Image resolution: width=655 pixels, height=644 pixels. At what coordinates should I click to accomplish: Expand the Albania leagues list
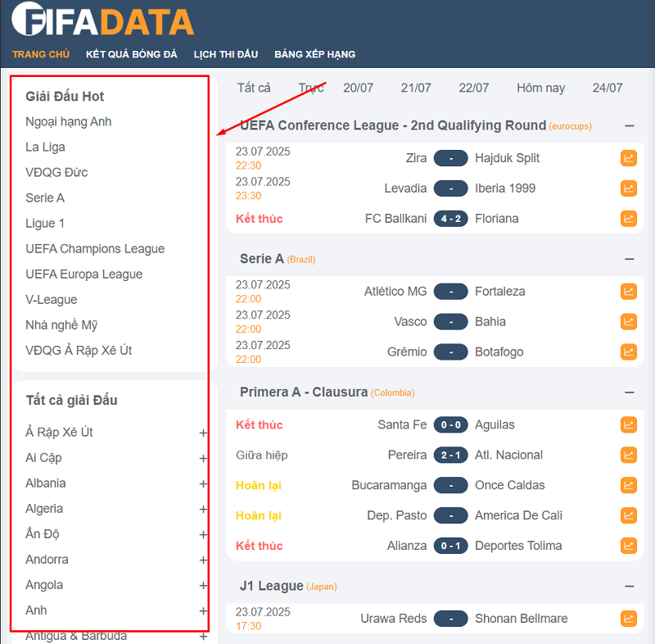coord(203,484)
